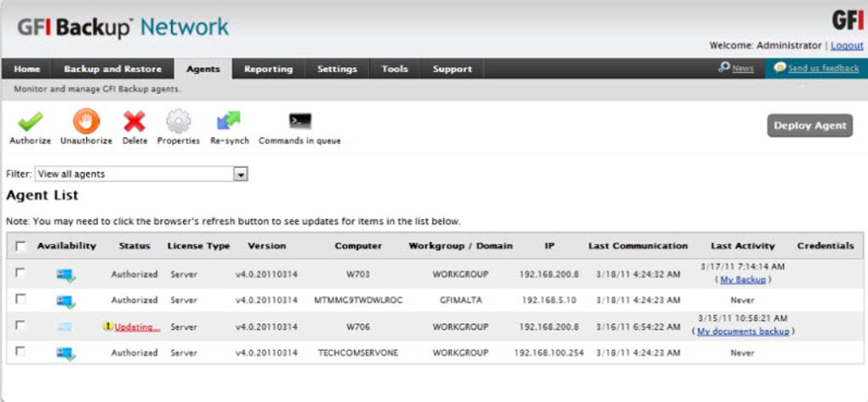Click the Welcome: Administrator text

[x=766, y=45]
